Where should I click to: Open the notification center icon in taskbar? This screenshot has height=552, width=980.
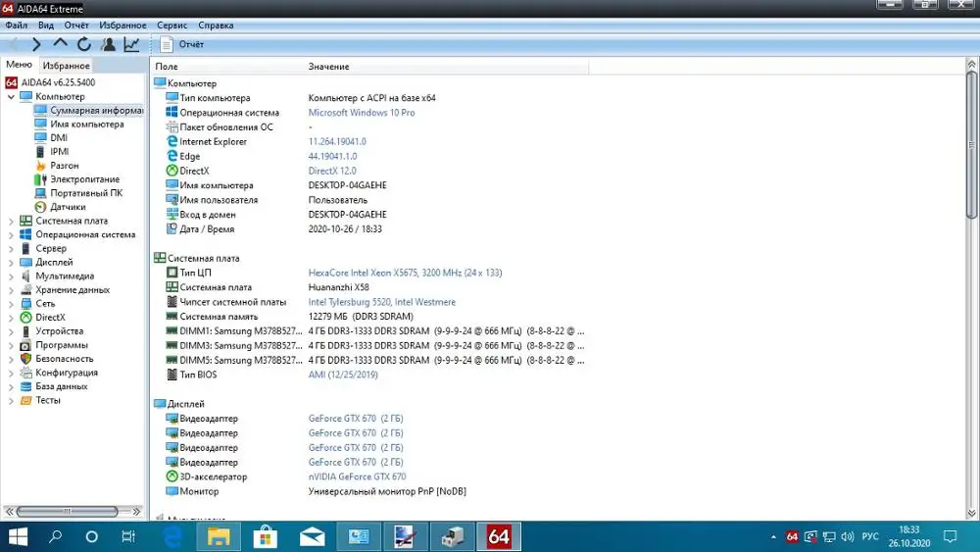[951, 536]
